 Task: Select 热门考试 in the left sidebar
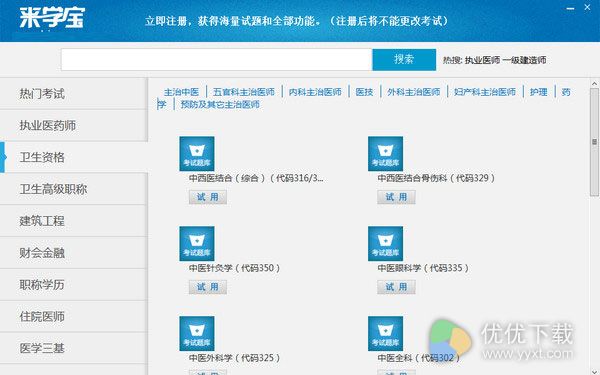[73, 93]
